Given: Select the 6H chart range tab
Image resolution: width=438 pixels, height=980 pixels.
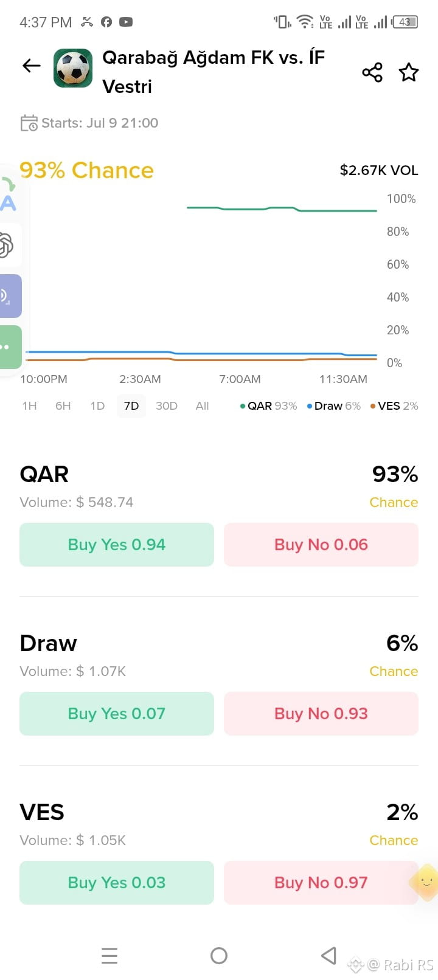Looking at the screenshot, I should (x=63, y=406).
